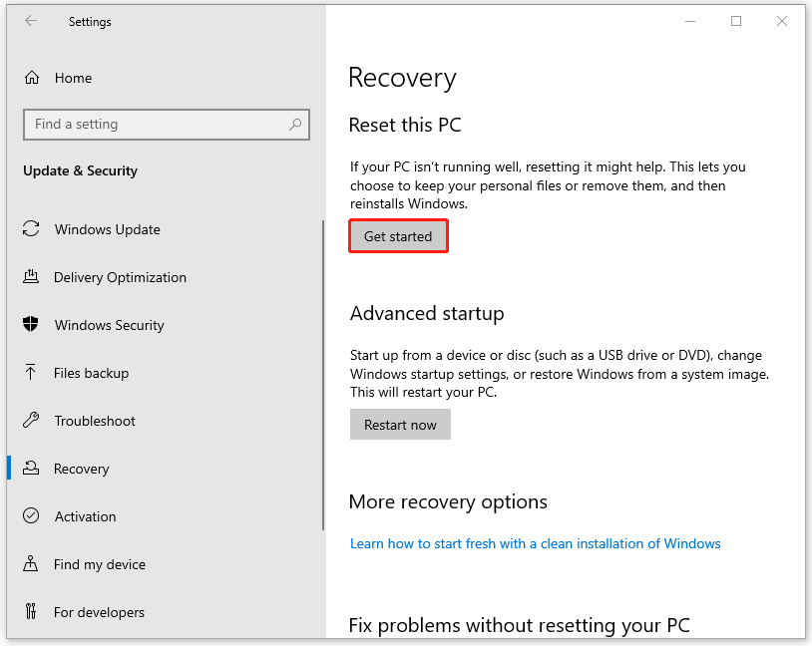This screenshot has width=812, height=646.
Task: Click the For developers icon
Action: [31, 612]
